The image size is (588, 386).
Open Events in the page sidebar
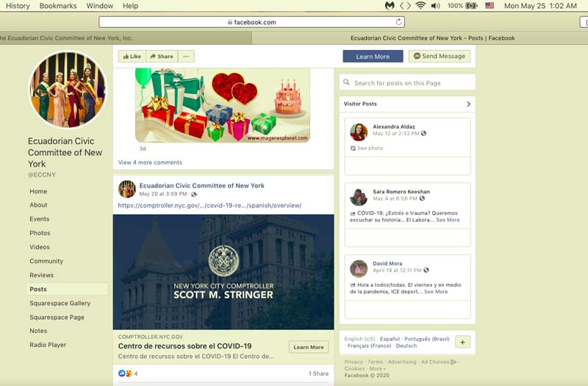pyautogui.click(x=40, y=219)
